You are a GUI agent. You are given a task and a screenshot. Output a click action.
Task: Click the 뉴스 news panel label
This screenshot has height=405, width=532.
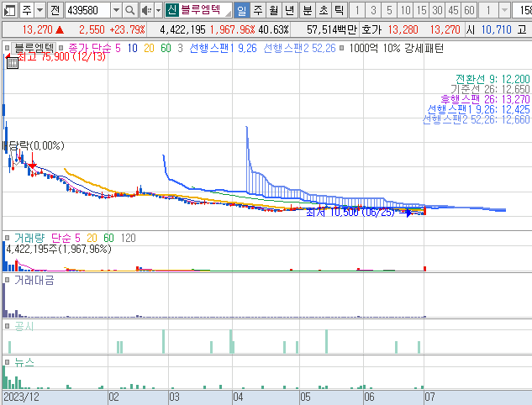[x=24, y=362]
